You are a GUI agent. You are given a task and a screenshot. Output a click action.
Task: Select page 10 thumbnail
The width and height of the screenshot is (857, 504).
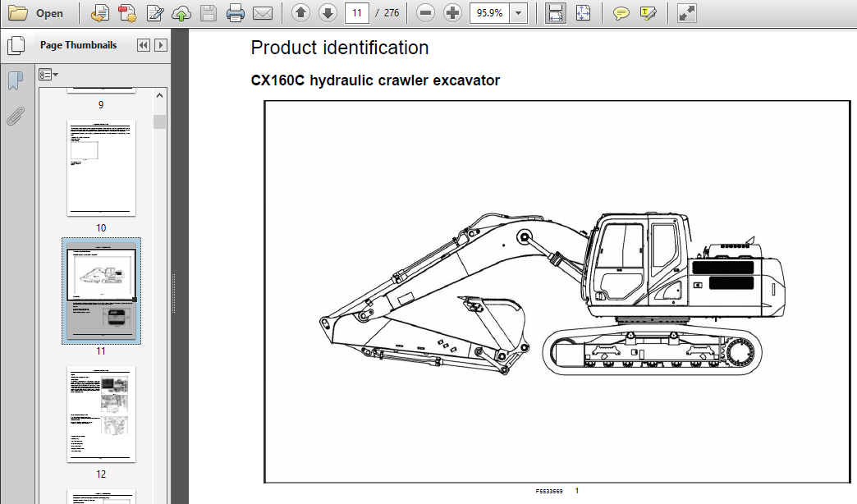coord(101,167)
